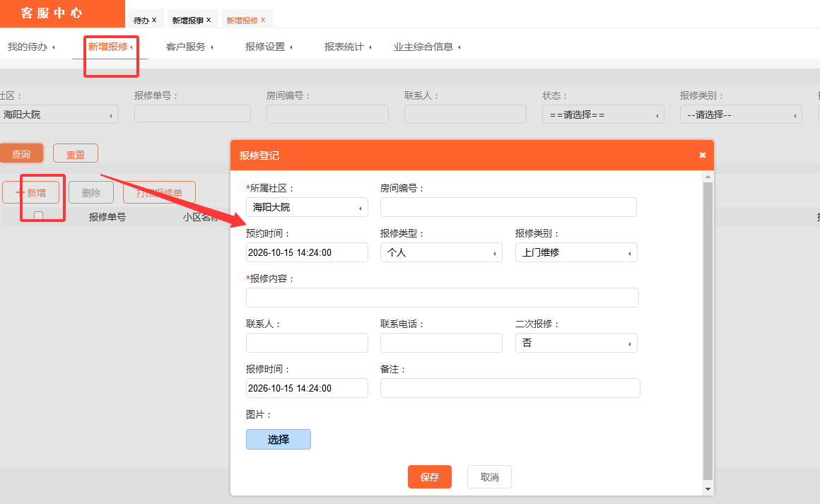Close the 新增报修 tab using its X
The height and width of the screenshot is (504, 820).
pyautogui.click(x=263, y=20)
